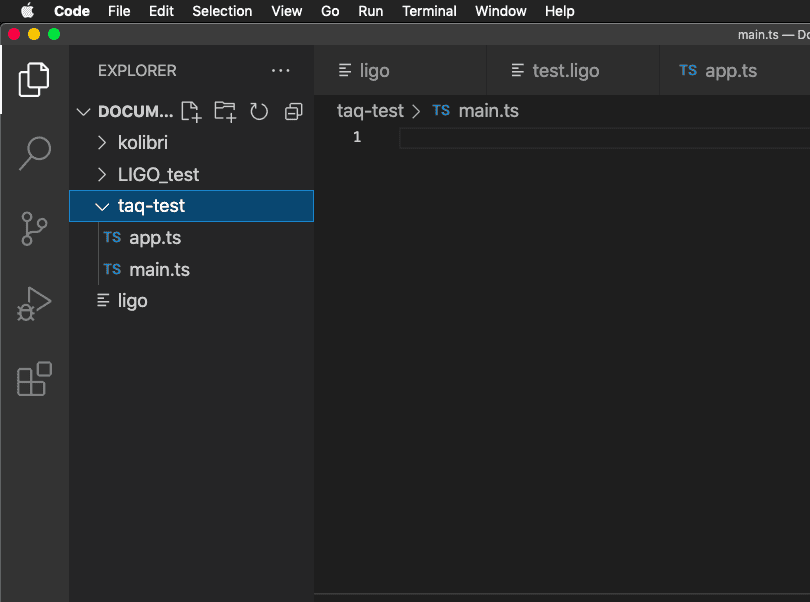
Task: Click the New File icon in Explorer
Action: point(190,111)
